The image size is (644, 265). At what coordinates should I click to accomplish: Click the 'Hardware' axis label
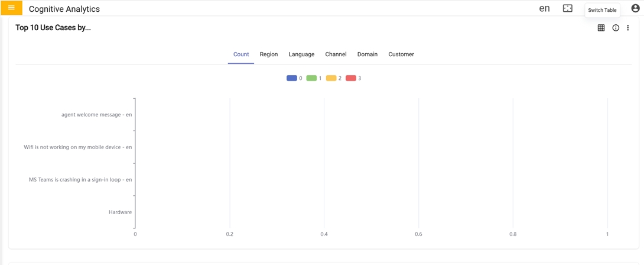point(121,212)
